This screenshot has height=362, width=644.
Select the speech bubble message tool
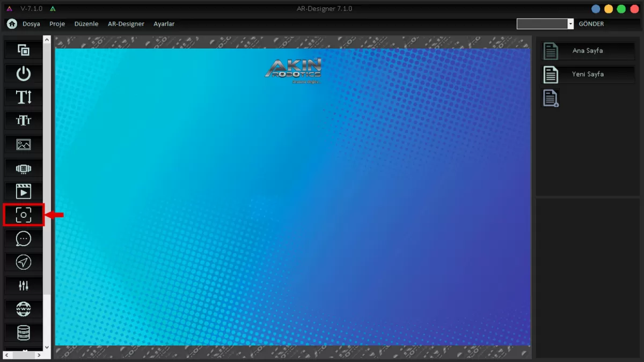tap(24, 239)
